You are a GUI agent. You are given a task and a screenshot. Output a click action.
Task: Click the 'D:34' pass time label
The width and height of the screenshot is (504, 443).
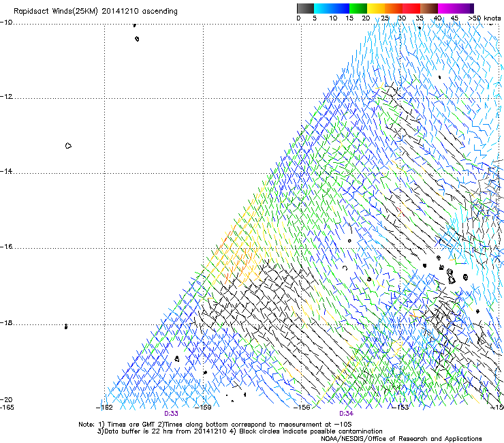pyautogui.click(x=346, y=414)
